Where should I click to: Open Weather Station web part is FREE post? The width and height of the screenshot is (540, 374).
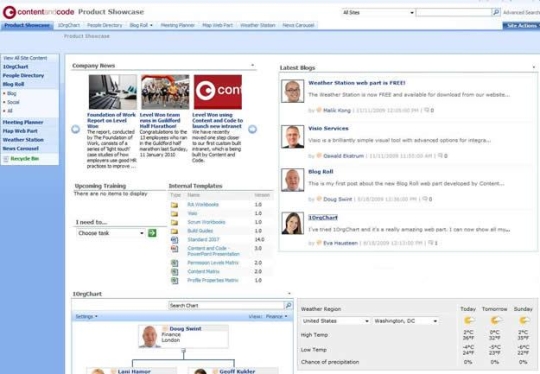point(357,83)
